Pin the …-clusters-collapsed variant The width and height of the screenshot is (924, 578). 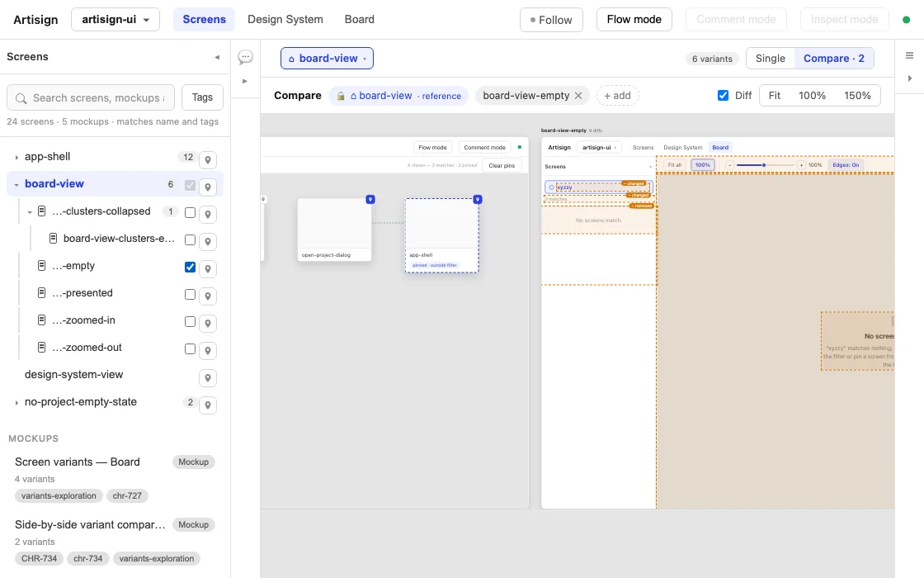(x=207, y=214)
